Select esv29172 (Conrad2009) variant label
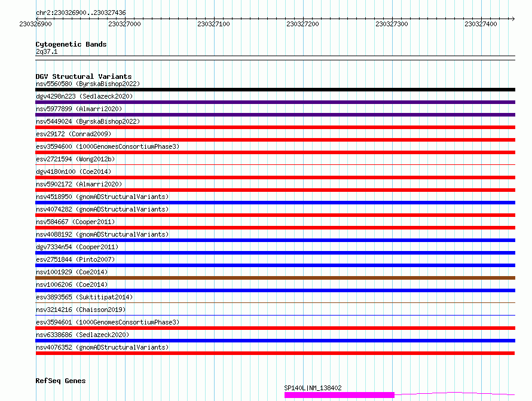532x401 pixels. [74, 134]
